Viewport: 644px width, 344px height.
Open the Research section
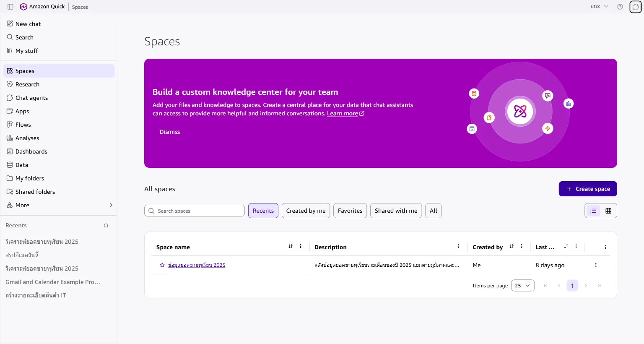pos(59,84)
